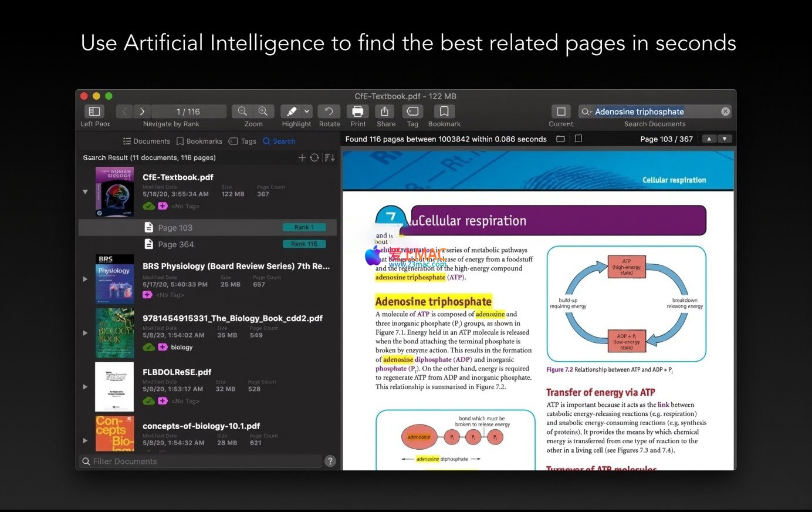Click the Tag toolbar icon
Image resolution: width=812 pixels, height=512 pixels.
[x=412, y=112]
